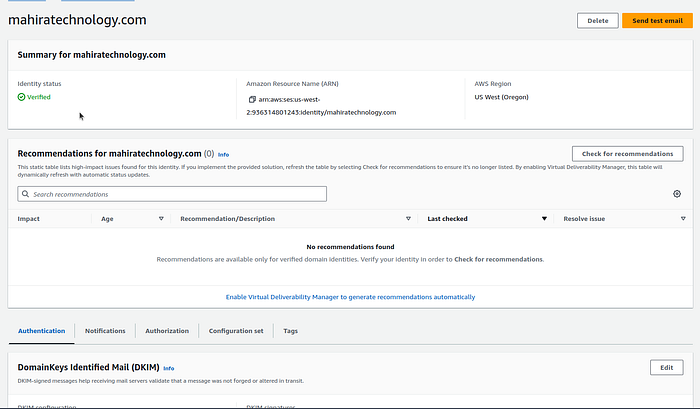700x409 pixels.
Task: Sort by Last checked column arrow
Action: pyautogui.click(x=544, y=219)
